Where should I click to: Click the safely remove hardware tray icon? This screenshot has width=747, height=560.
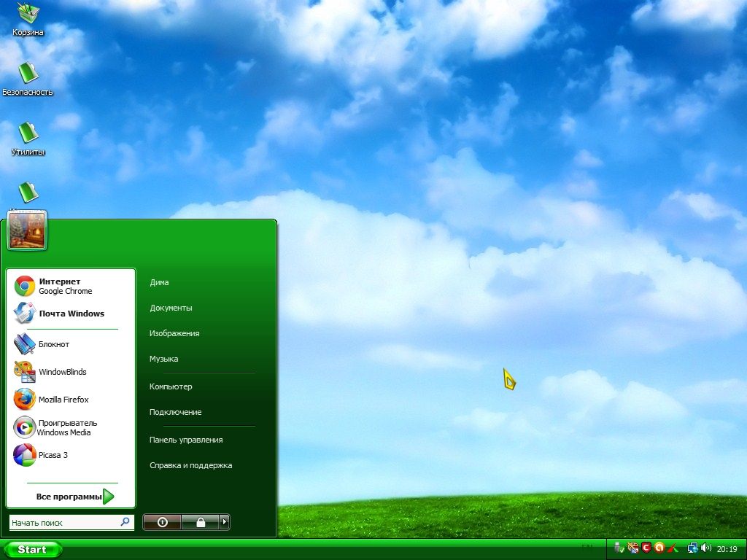click(619, 548)
